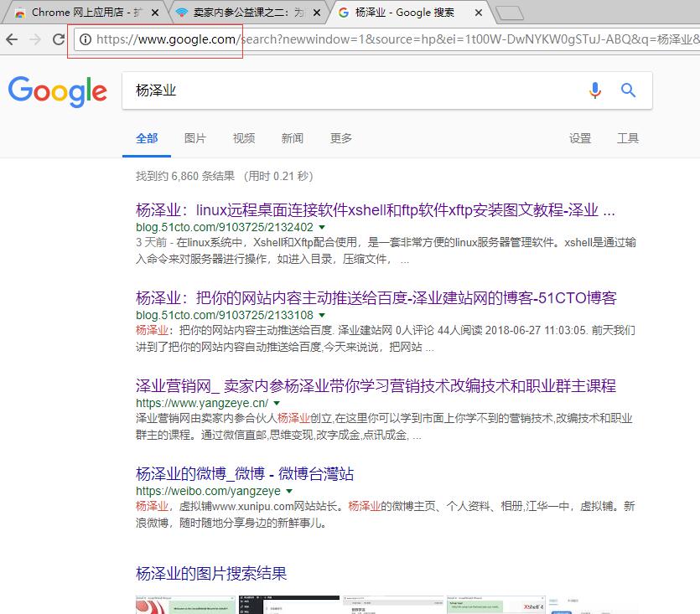The image size is (700, 614).
Task: Switch to 视频 video results
Action: (244, 138)
